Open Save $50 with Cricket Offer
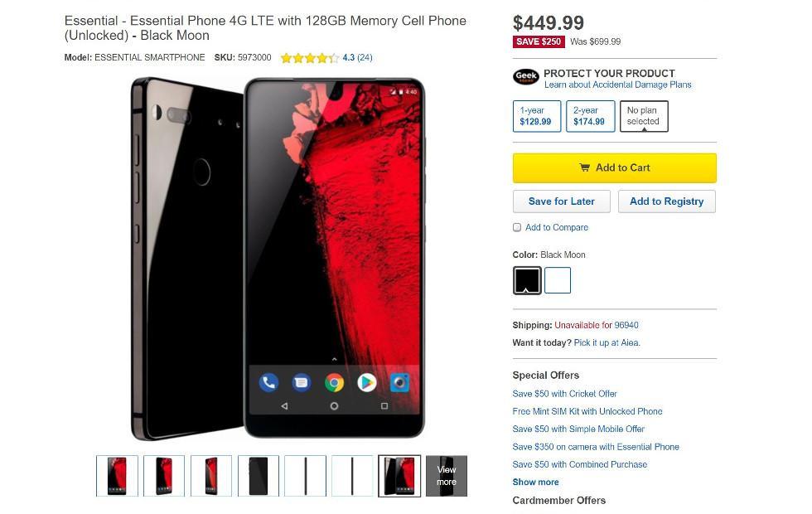 click(564, 394)
